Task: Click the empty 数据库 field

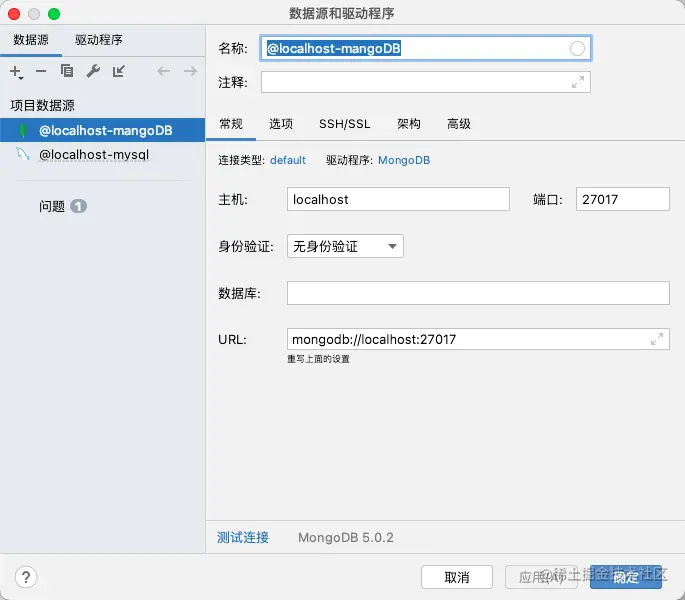Action: click(478, 293)
